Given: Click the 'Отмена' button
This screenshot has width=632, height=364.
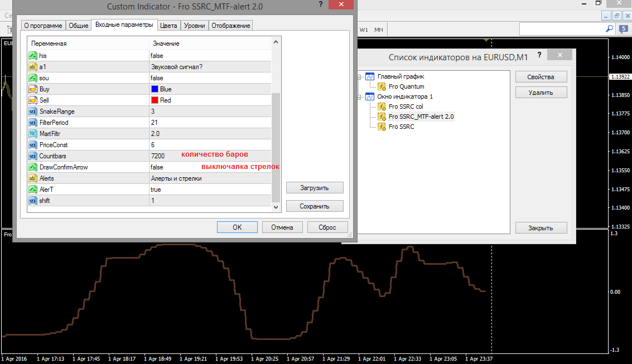Looking at the screenshot, I should coord(282,227).
